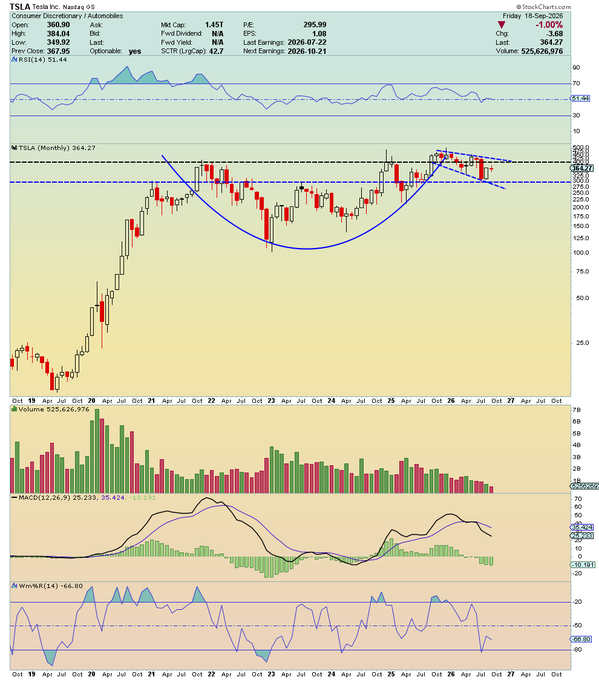The height and width of the screenshot is (680, 599).
Task: Click the 364.27 price tag on right axis
Action: click(583, 168)
